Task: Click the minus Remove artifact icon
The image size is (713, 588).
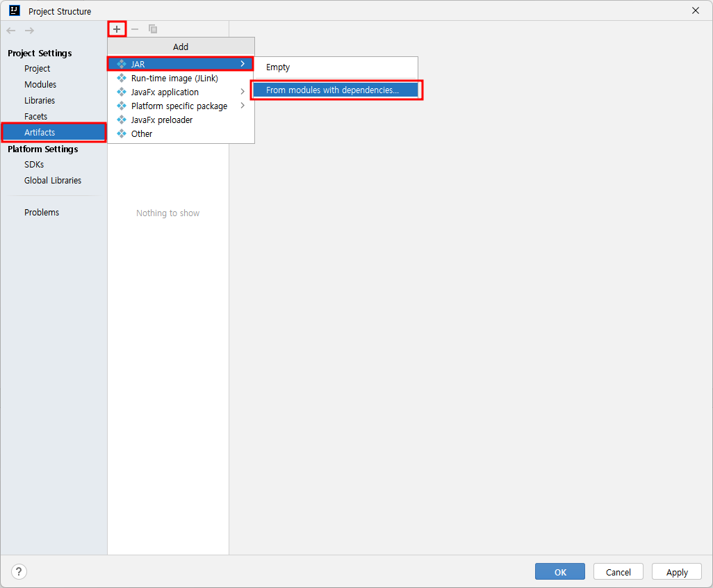Action: (x=135, y=29)
